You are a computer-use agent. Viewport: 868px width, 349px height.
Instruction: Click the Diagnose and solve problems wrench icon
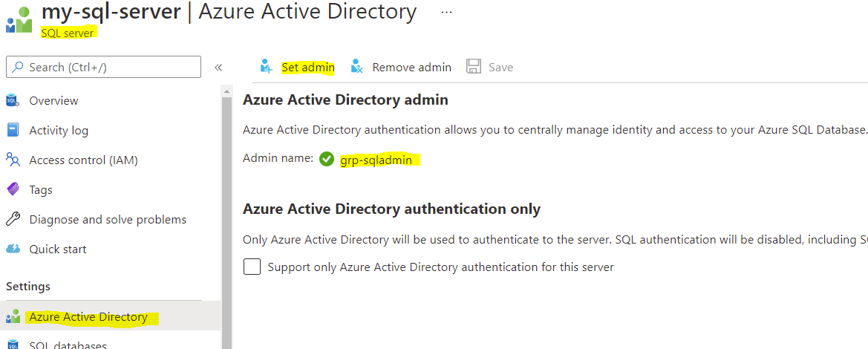coord(13,219)
